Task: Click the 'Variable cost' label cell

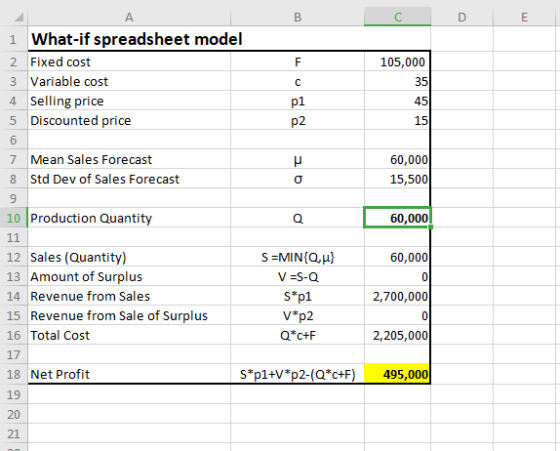Action: coord(129,81)
